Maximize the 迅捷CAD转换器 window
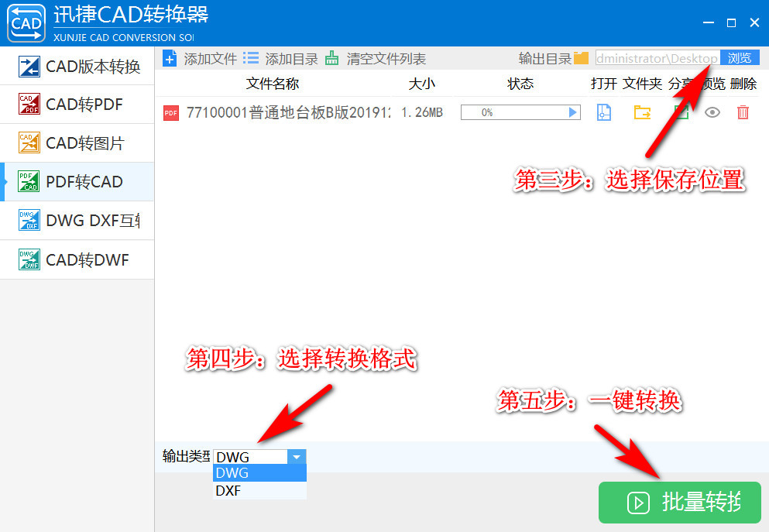Image resolution: width=769 pixels, height=532 pixels. coord(731,23)
